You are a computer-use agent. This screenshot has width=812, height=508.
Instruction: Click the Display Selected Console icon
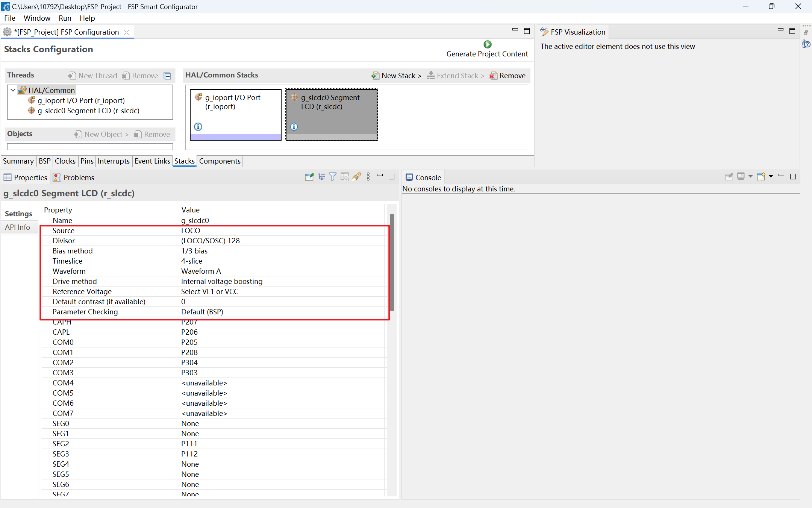741,176
